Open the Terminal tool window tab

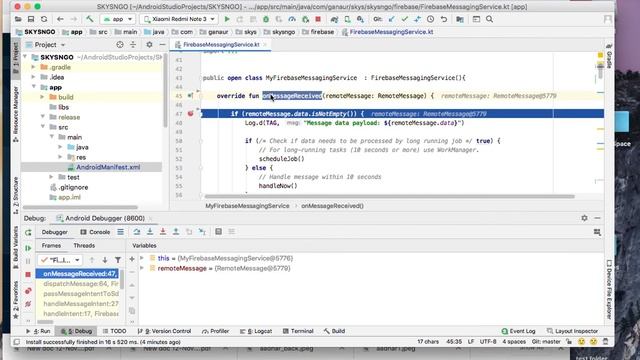[298, 331]
